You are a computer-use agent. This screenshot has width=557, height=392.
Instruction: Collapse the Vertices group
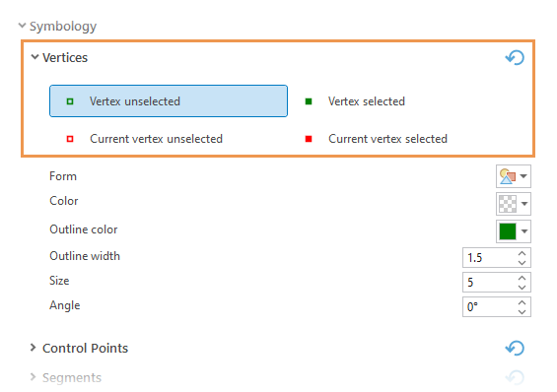pyautogui.click(x=35, y=57)
